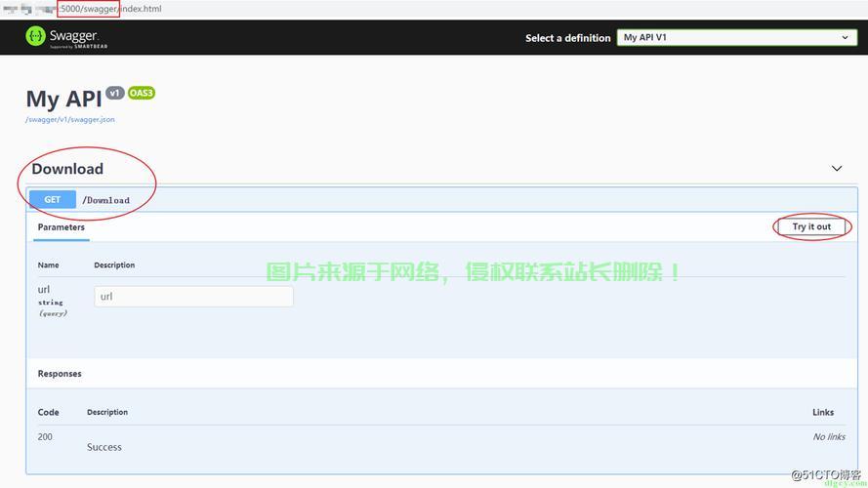
Task: Click the Swagger logo icon
Action: click(x=36, y=37)
